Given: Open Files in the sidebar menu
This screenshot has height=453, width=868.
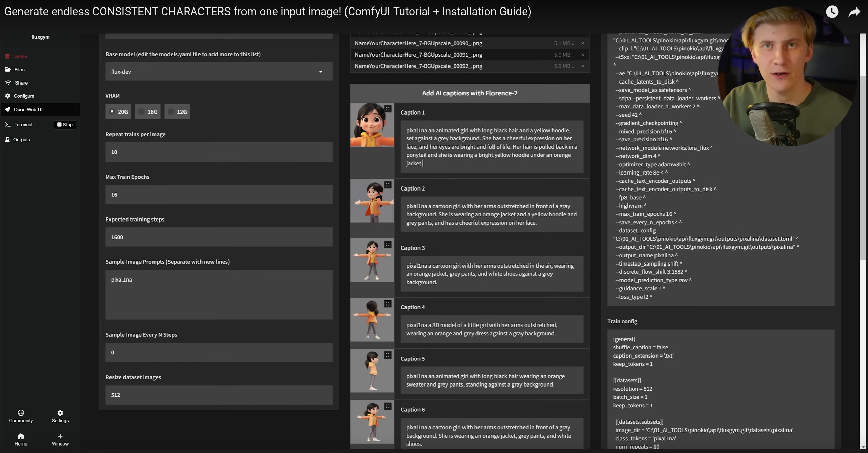Looking at the screenshot, I should (x=19, y=70).
